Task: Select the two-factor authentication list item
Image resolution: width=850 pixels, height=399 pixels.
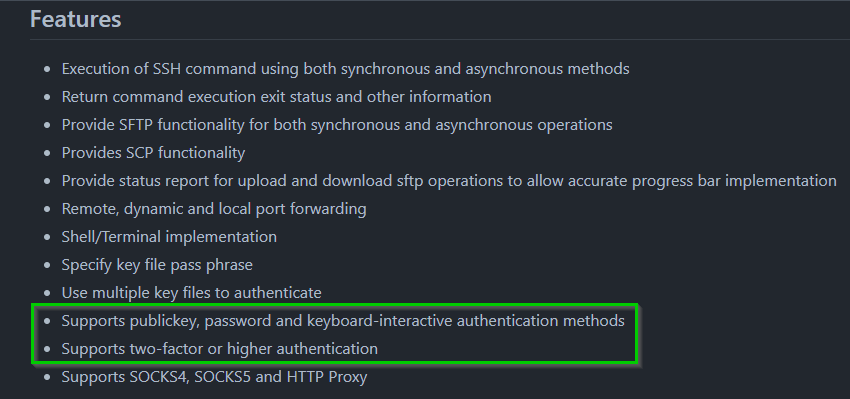Action: [220, 349]
